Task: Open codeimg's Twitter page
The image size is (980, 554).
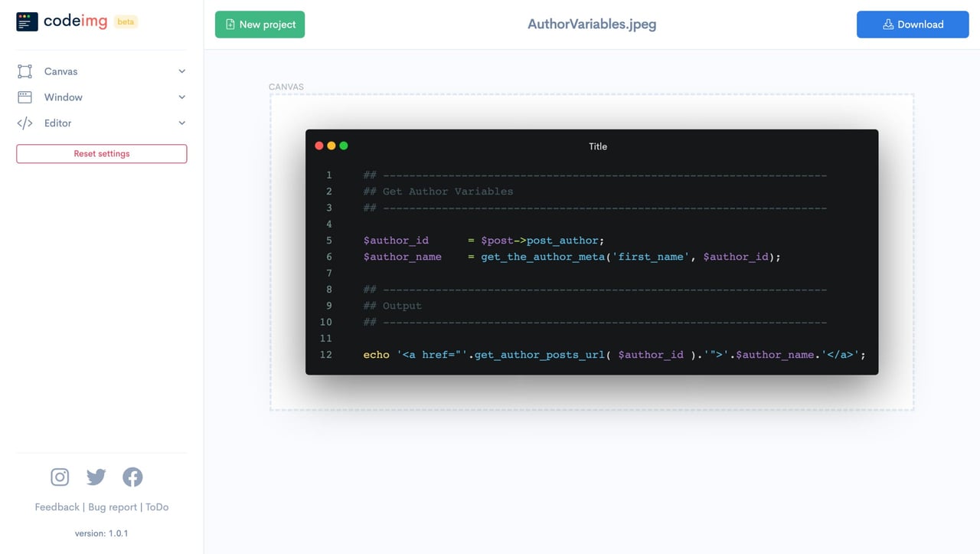Action: coord(96,477)
